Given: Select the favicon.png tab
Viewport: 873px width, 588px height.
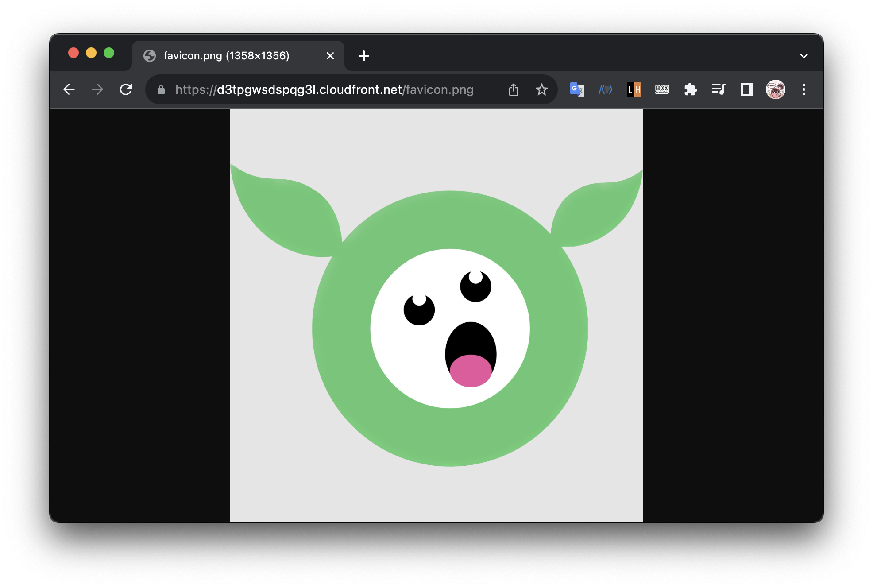Looking at the screenshot, I should tap(226, 56).
